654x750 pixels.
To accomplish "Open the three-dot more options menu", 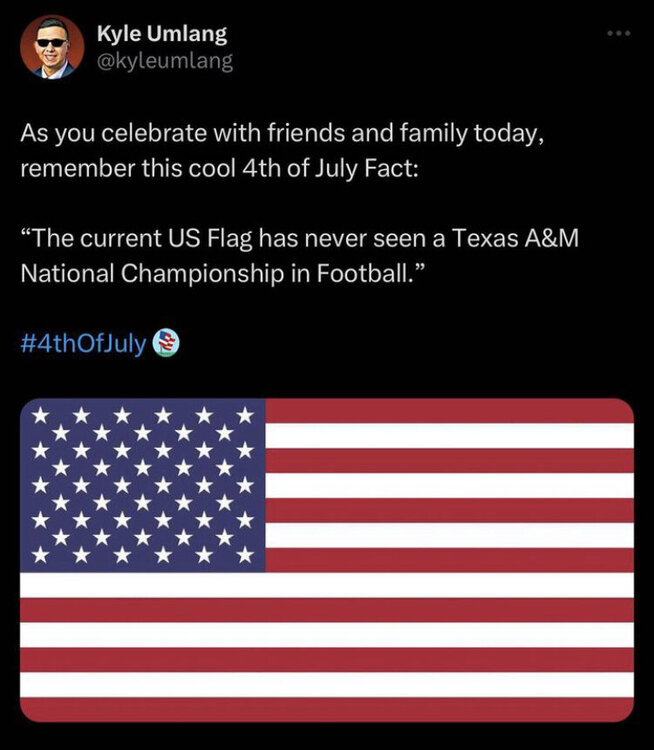I will 619,32.
